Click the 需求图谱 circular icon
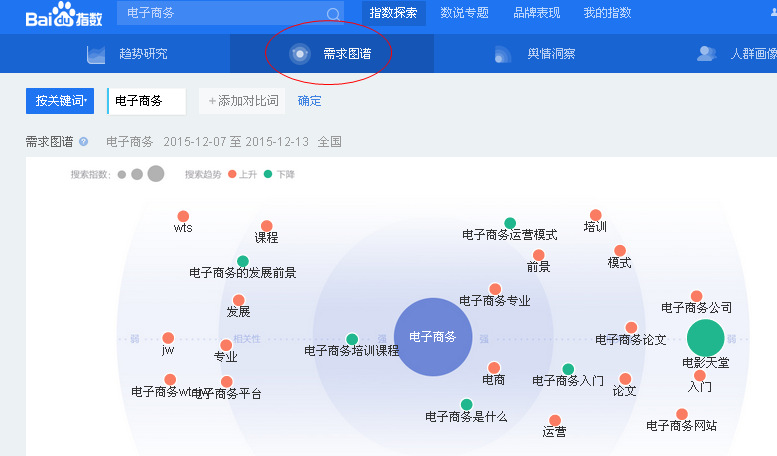The height and width of the screenshot is (456, 777). (300, 54)
